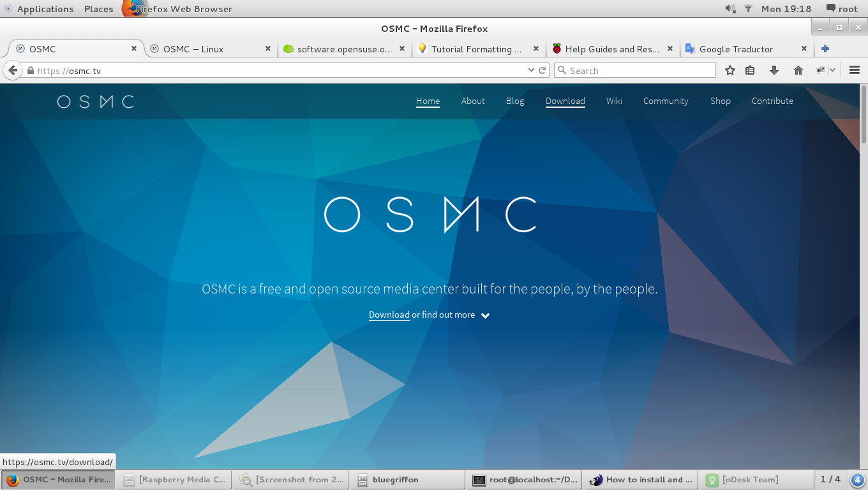Switch to the OSMC – Linux tab
Viewport: 868px width, 490px height.
211,48
